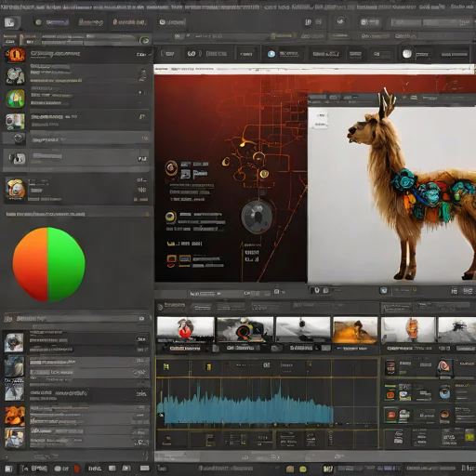Viewport: 476px width, 476px height.
Task: Expand the lower-left list panel header
Action: click(77, 319)
